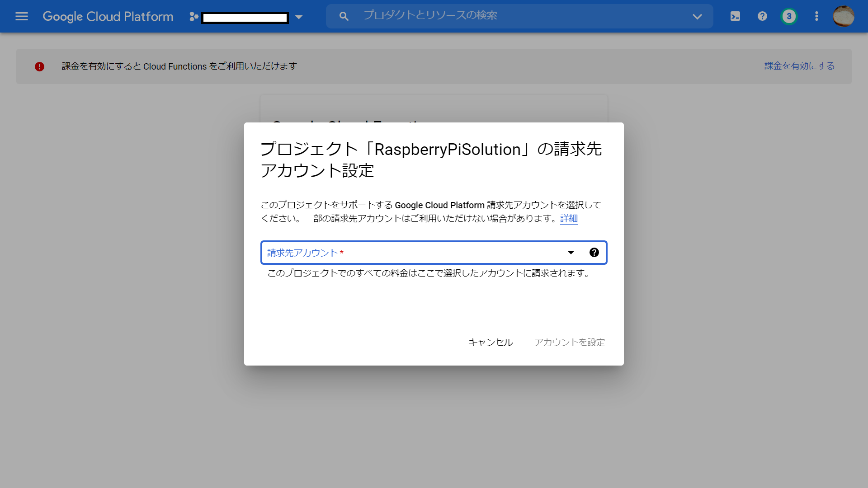This screenshot has height=488, width=868.
Task: Expand the 請求先アカウント dropdown
Action: 420,253
